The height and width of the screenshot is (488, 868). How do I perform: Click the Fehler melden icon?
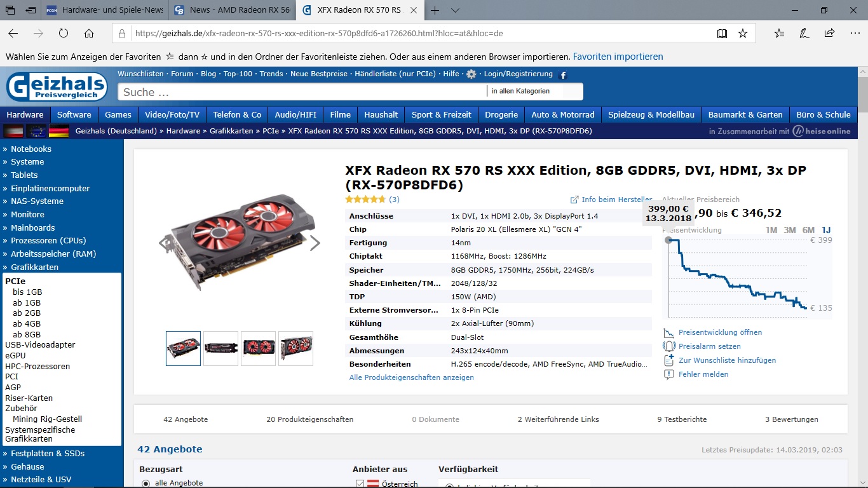pos(668,374)
